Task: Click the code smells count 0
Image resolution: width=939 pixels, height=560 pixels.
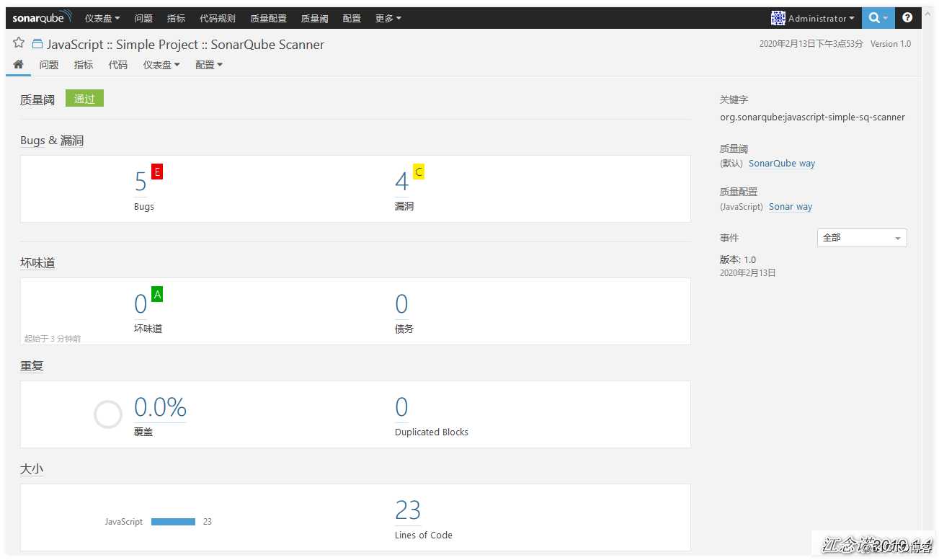Action: (141, 304)
